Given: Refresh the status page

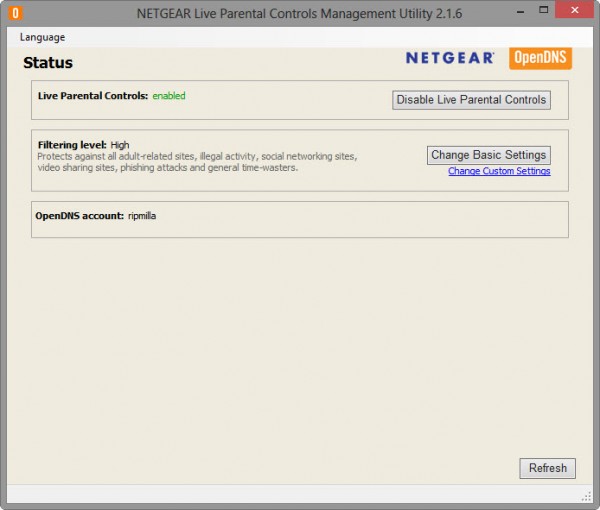Looking at the screenshot, I should pos(548,468).
